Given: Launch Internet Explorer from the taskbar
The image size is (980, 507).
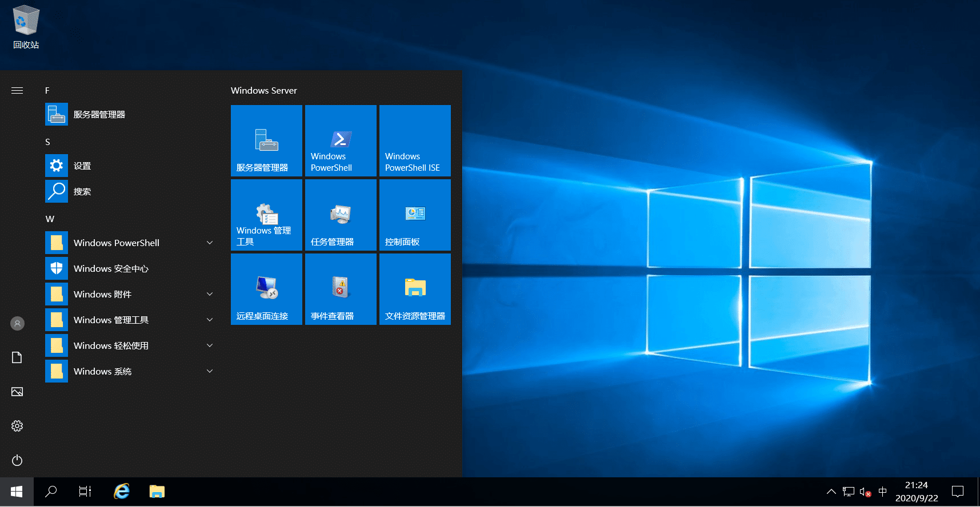Looking at the screenshot, I should pos(122,492).
